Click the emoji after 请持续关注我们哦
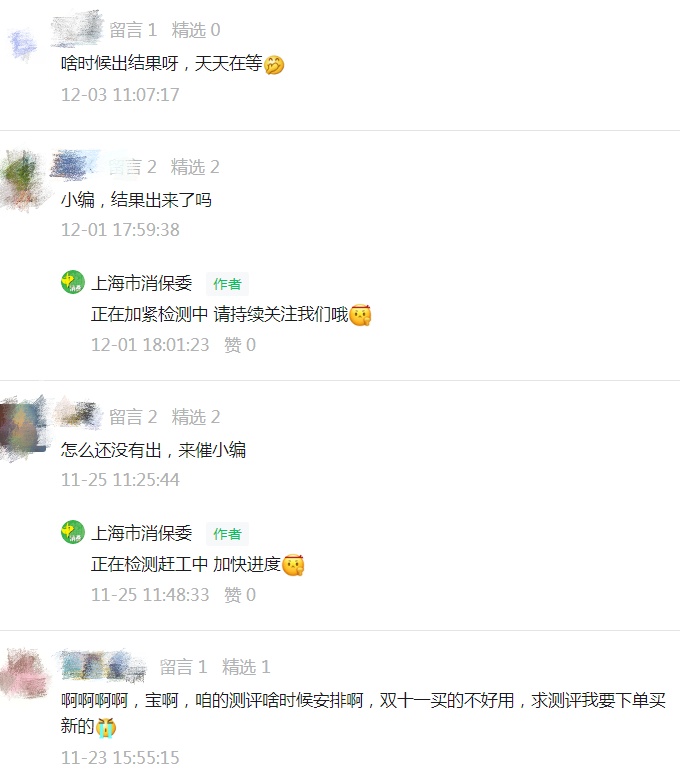 click(361, 315)
